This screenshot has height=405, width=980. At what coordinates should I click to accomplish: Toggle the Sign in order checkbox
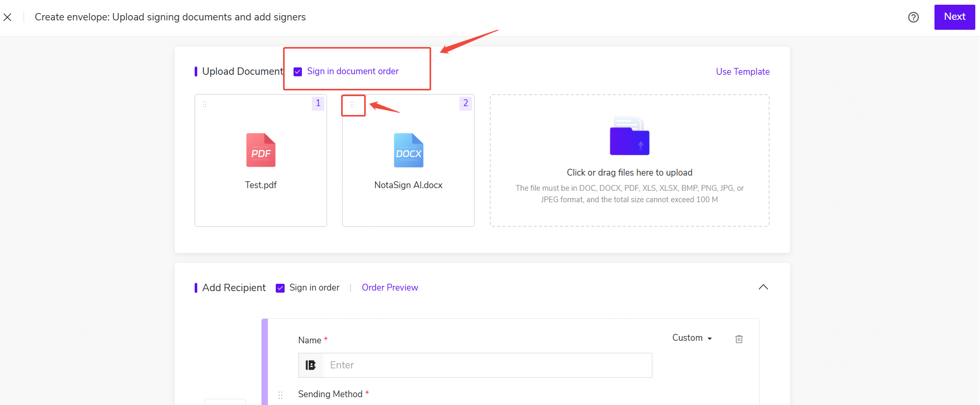click(x=280, y=288)
